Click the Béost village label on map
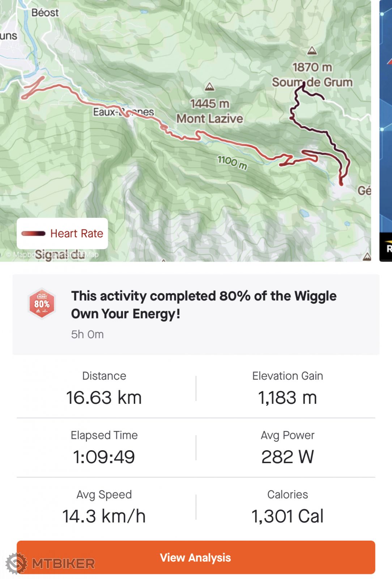 [45, 13]
